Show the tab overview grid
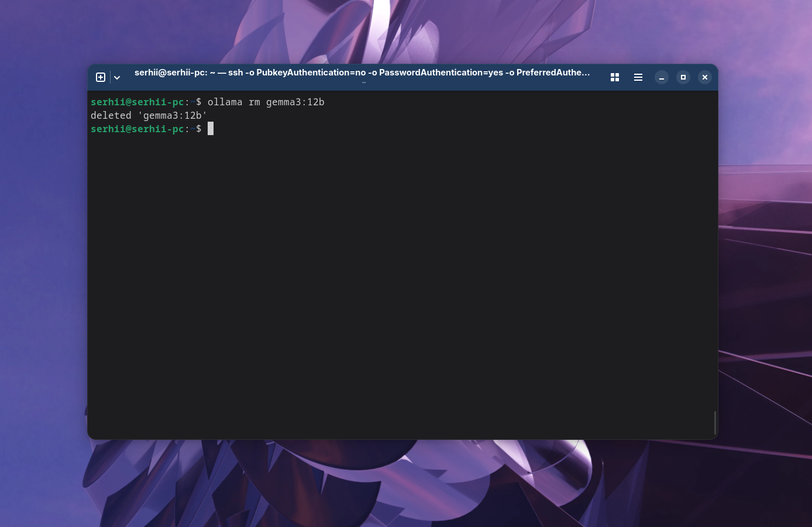The width and height of the screenshot is (812, 527). (614, 77)
